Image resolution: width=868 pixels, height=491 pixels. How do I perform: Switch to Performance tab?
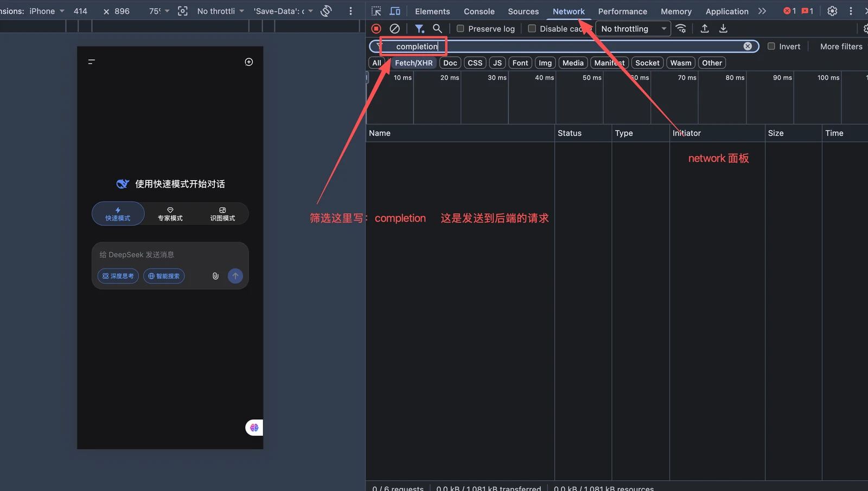pos(623,11)
